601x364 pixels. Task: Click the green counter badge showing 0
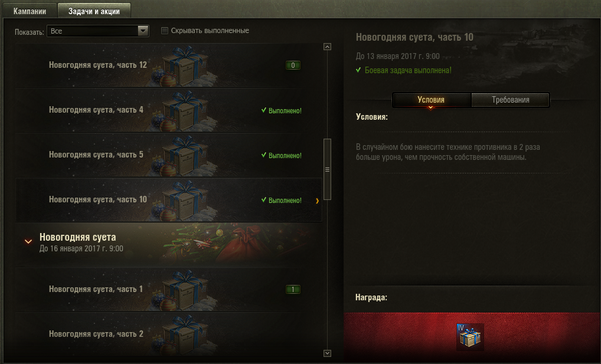(293, 65)
